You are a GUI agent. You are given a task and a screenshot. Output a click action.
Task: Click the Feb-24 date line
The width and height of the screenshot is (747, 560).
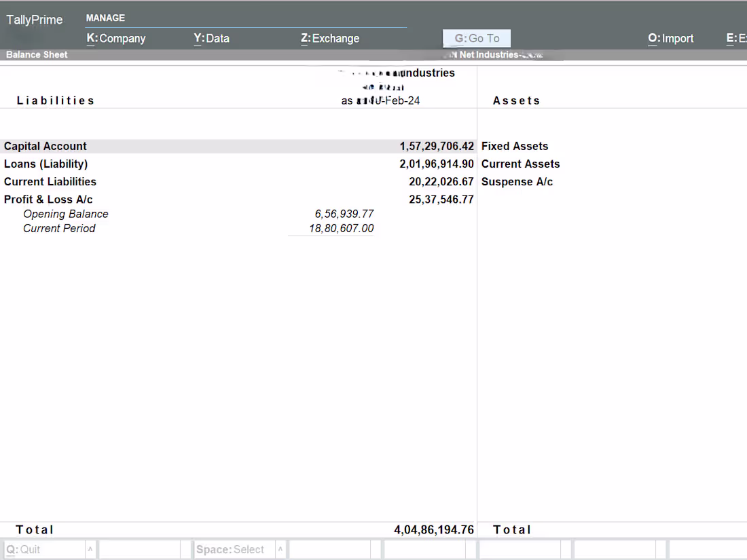tap(380, 100)
